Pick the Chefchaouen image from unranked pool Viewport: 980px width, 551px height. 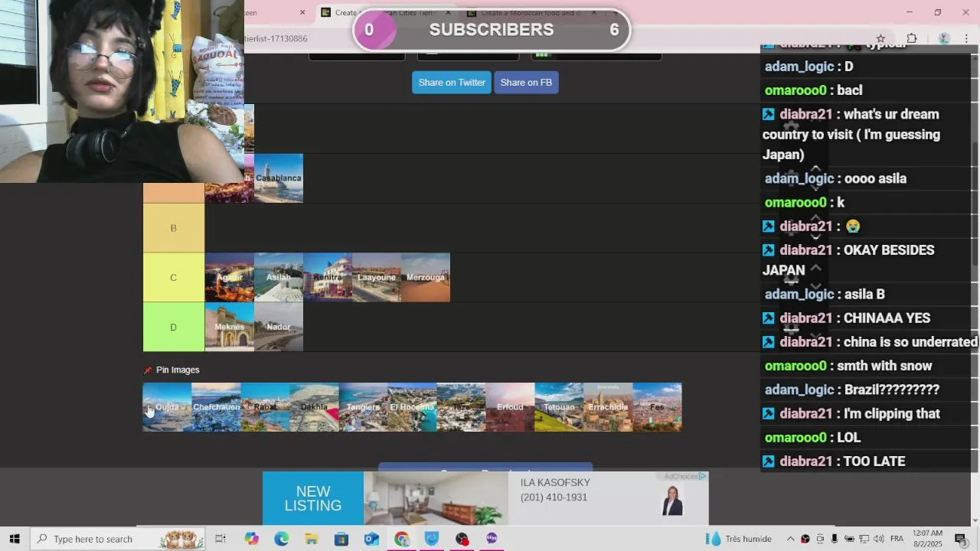click(x=216, y=407)
